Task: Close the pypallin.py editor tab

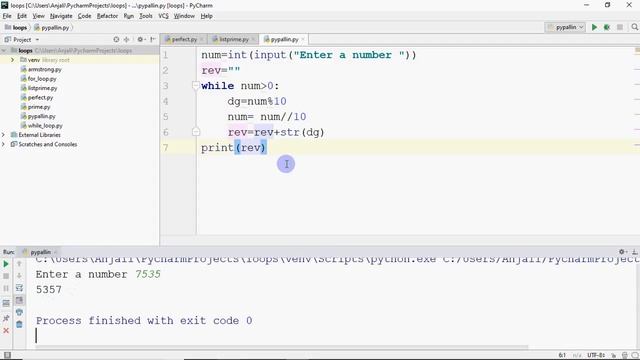Action: [303, 40]
